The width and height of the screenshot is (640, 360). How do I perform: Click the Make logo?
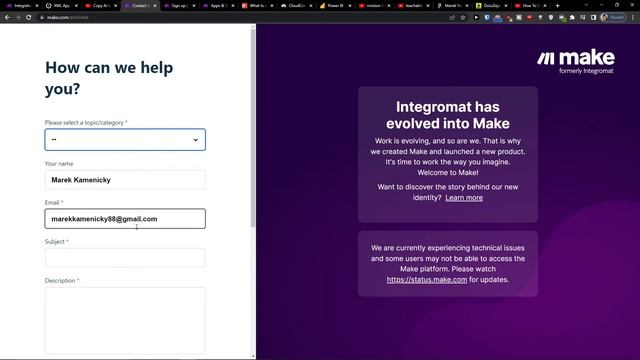coord(576,61)
